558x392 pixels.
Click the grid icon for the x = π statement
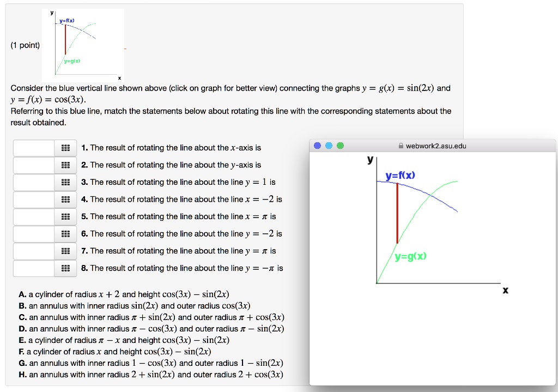tap(65, 216)
